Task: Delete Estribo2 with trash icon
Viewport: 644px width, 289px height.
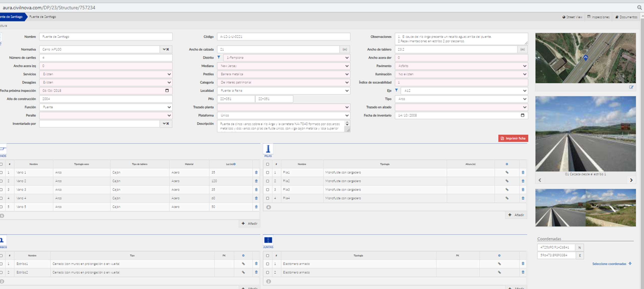Action: click(256, 272)
